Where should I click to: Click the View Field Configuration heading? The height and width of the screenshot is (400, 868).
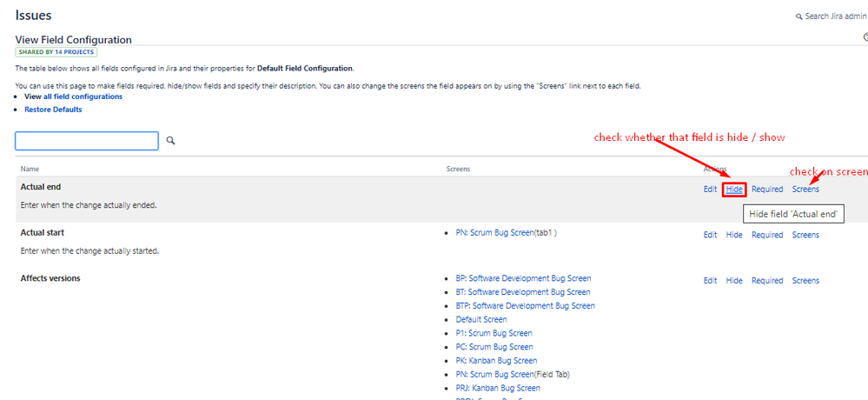point(73,40)
